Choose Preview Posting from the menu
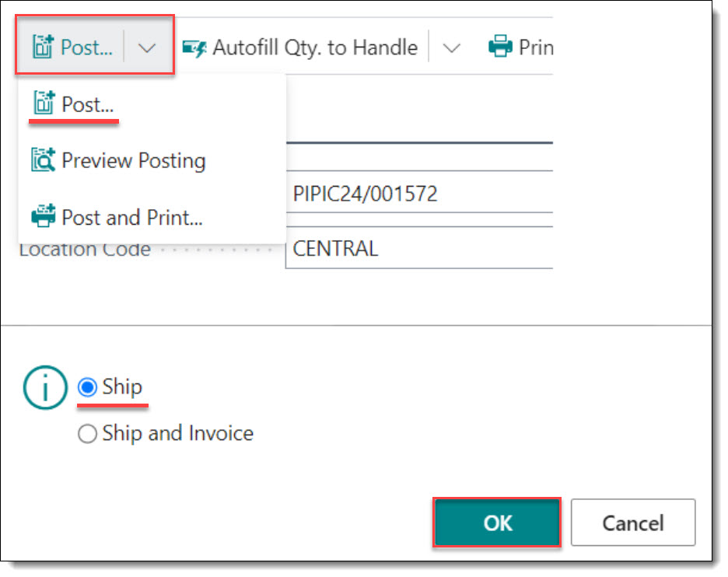Image resolution: width=728 pixels, height=577 pixels. tap(133, 161)
